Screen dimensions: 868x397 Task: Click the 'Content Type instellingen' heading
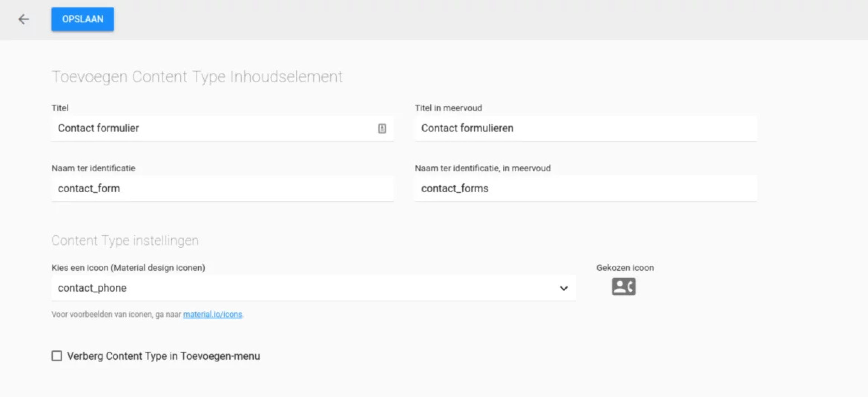[x=125, y=240]
